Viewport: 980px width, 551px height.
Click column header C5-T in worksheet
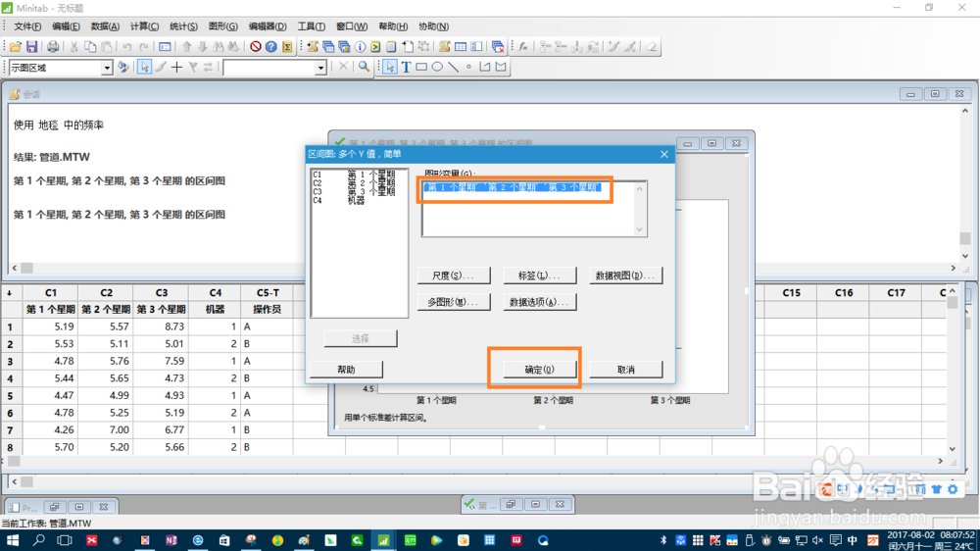pos(268,293)
